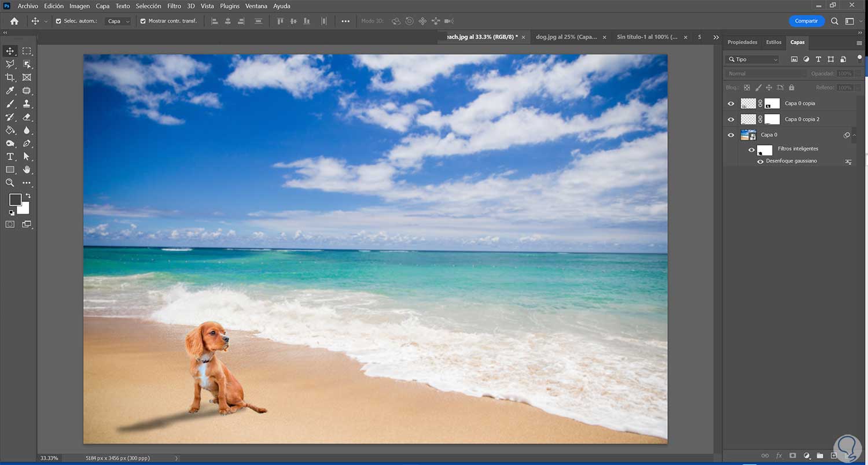Reset default foreground and background colors
This screenshot has width=868, height=465.
12,213
